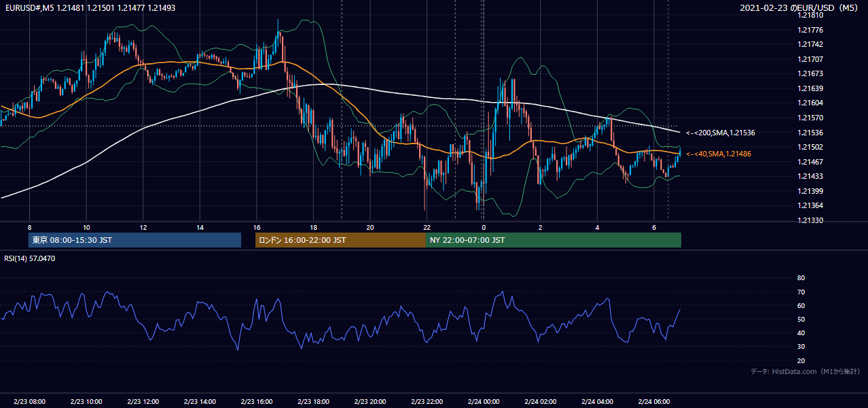Click the ロンドン 16:00-22:00 JST session bar
The height and width of the screenshot is (408, 868).
(340, 240)
